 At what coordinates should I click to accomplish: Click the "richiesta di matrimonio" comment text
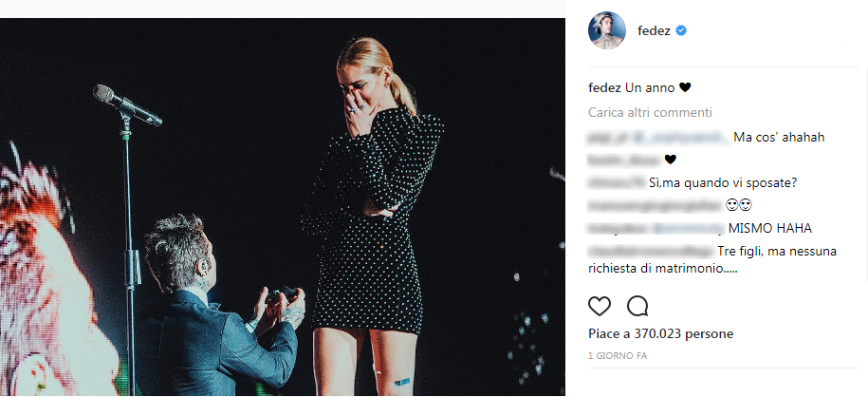pyautogui.click(x=663, y=269)
